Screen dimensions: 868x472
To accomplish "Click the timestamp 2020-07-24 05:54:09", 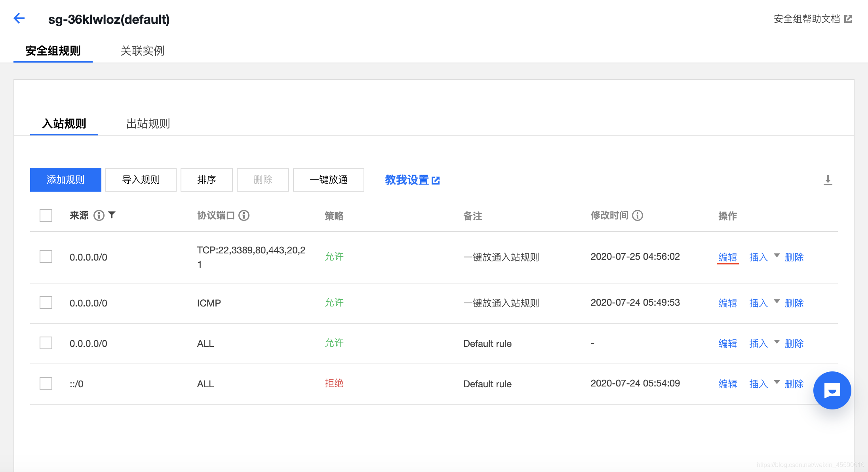I will tap(635, 383).
